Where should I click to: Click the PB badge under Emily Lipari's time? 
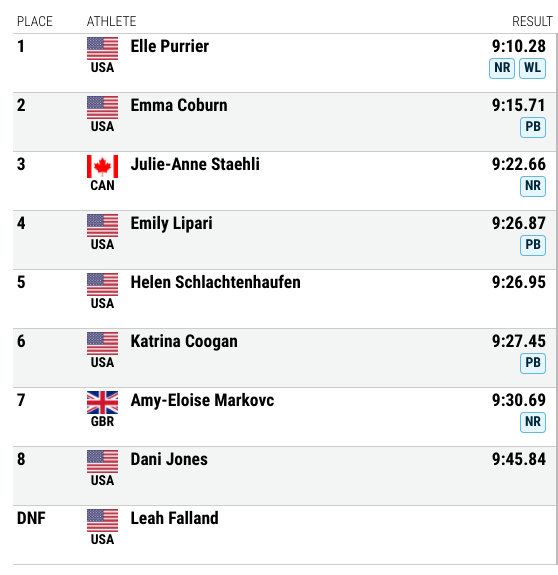533,245
